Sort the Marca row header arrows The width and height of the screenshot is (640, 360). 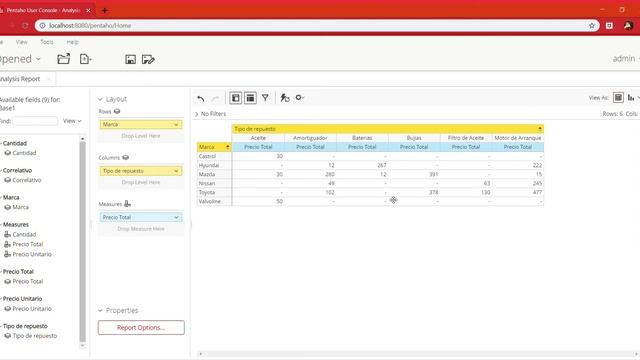point(227,147)
